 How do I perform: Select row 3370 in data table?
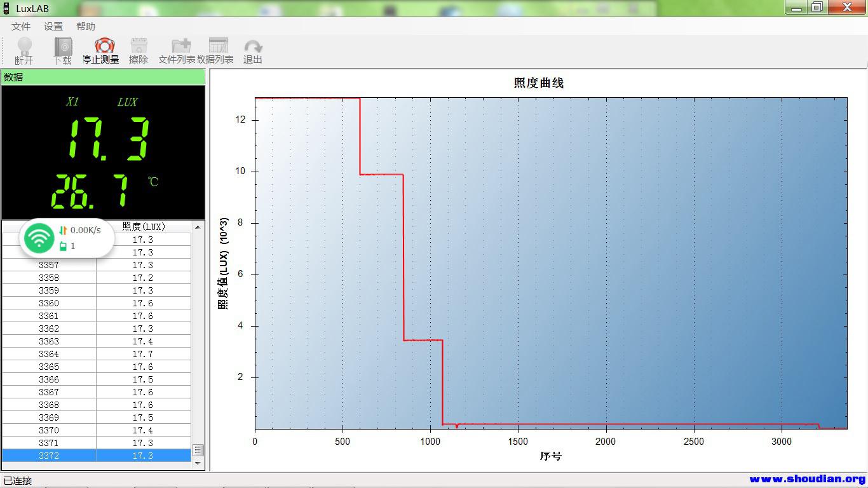coord(97,430)
